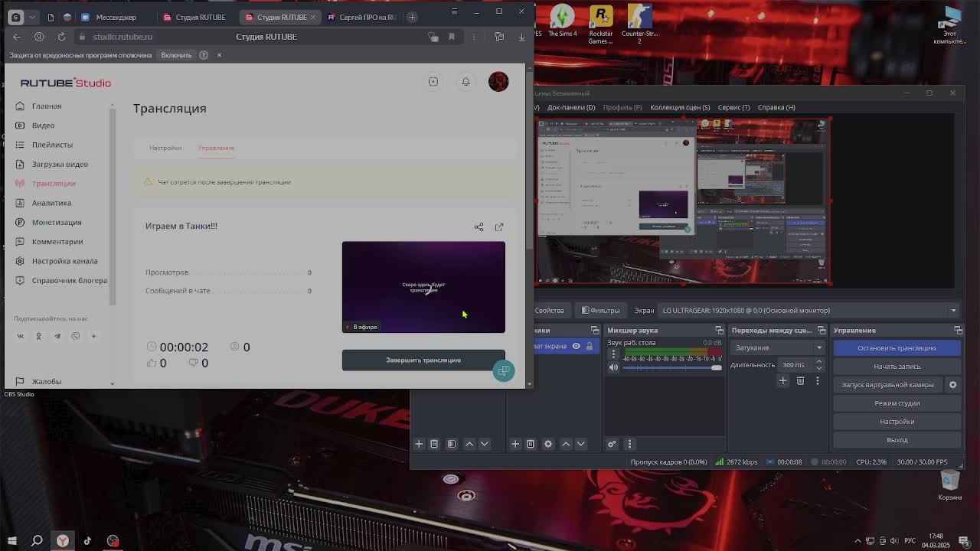
Task: Undock the Управление controls panel
Action: (x=958, y=330)
